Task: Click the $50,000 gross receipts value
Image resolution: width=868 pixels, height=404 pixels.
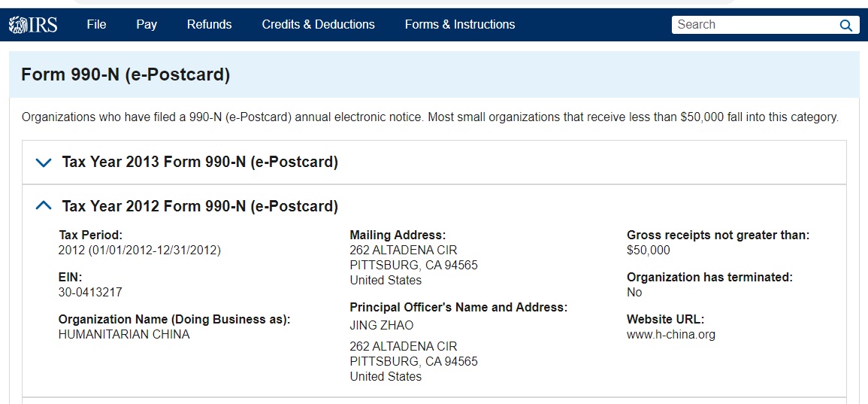Action: tap(648, 251)
